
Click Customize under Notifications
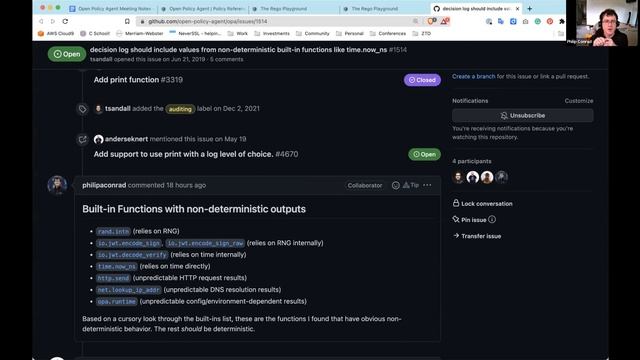tap(579, 101)
